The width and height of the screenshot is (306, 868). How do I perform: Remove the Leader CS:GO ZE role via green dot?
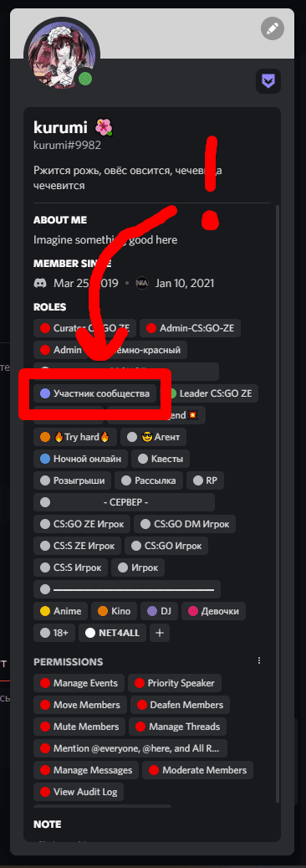click(172, 394)
